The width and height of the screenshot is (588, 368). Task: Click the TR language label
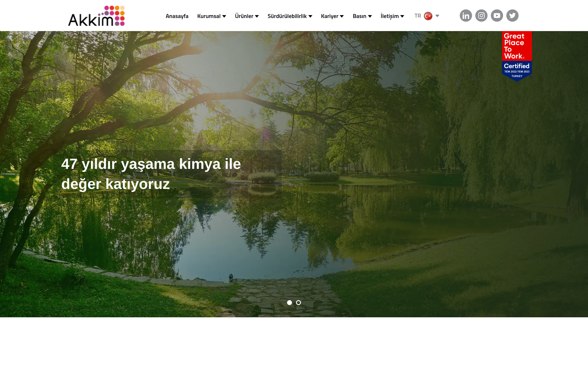[x=418, y=16]
